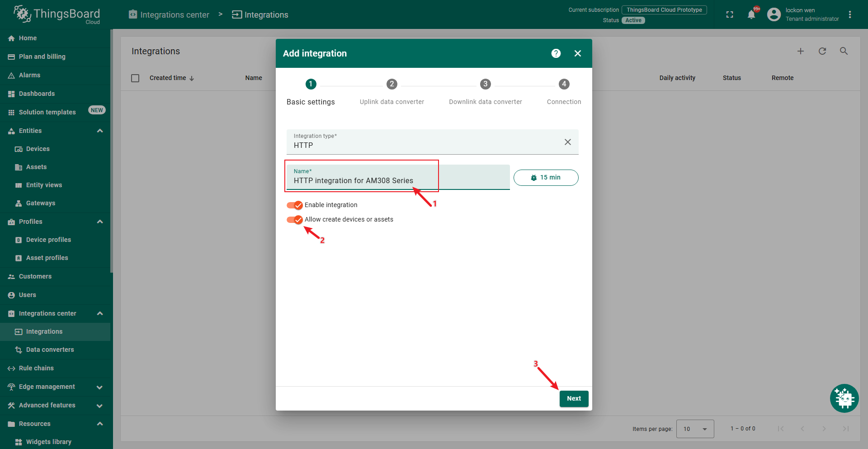The width and height of the screenshot is (868, 449).
Task: Open Rule chains in sidebar
Action: pyautogui.click(x=55, y=369)
